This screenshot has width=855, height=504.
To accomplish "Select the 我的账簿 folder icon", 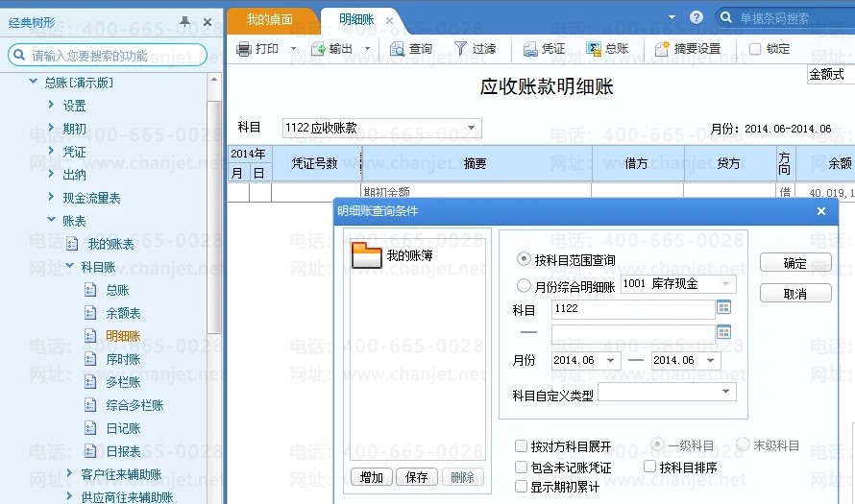I will pyautogui.click(x=366, y=255).
